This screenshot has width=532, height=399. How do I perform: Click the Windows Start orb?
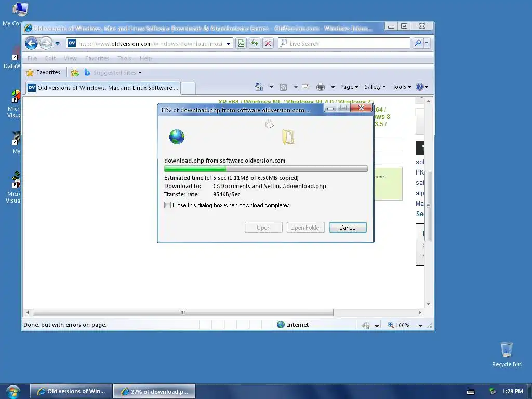12,392
